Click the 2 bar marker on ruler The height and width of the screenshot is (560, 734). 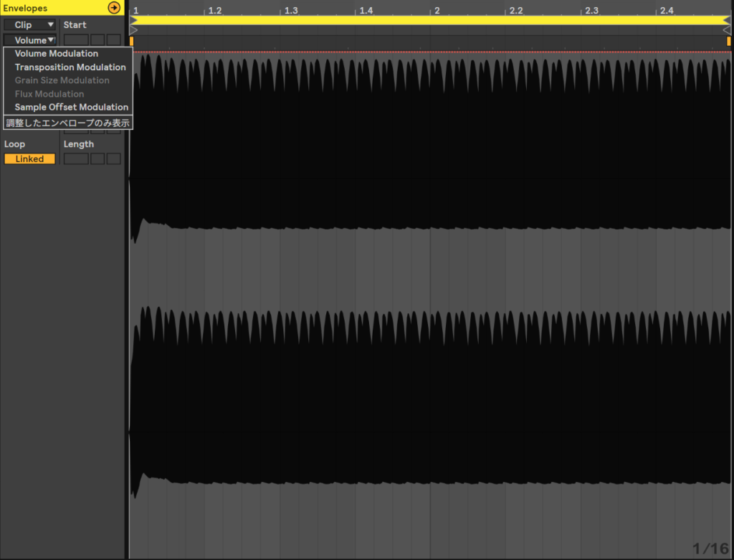436,11
